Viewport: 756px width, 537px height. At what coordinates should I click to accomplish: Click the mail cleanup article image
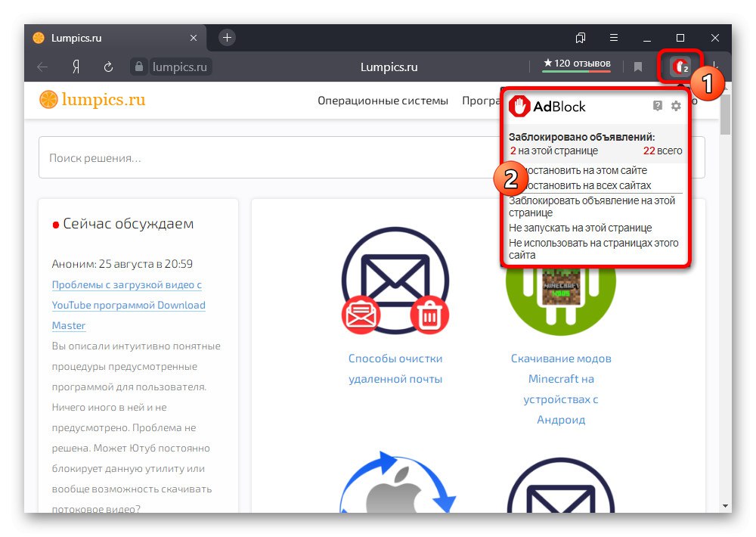395,281
